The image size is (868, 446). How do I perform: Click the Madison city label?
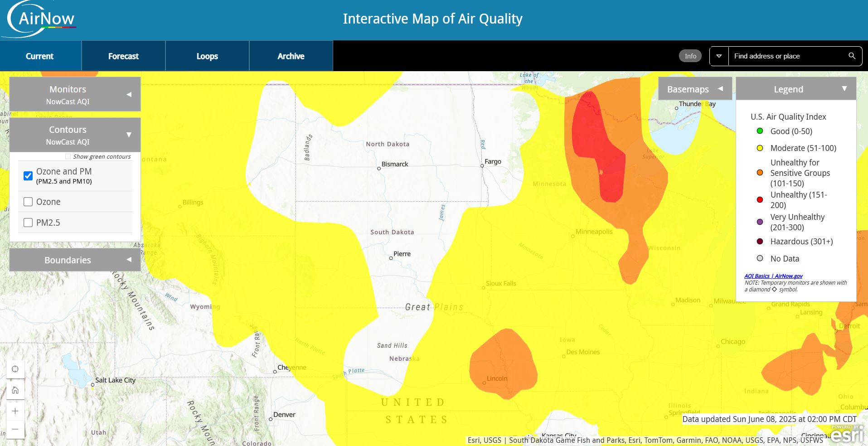click(x=688, y=300)
